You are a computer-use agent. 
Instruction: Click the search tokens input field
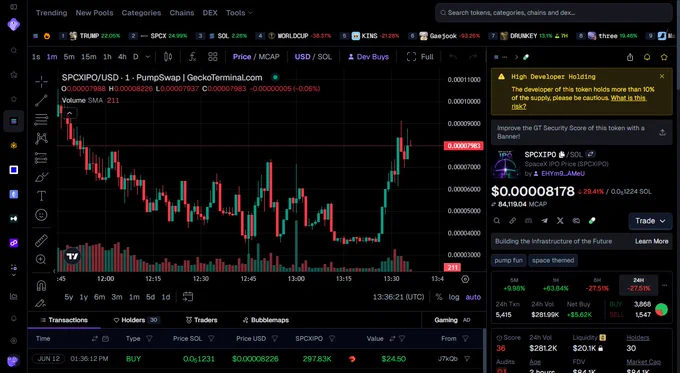pyautogui.click(x=554, y=13)
